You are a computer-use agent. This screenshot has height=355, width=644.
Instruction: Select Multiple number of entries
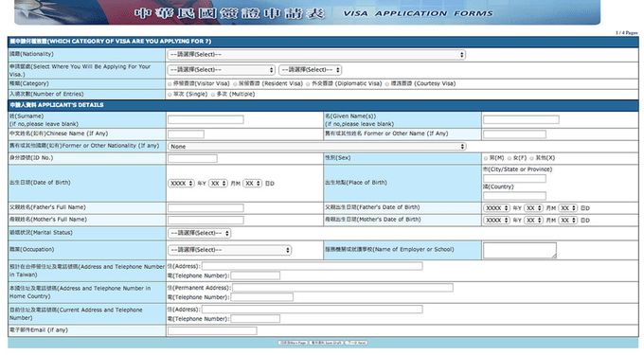[213, 95]
